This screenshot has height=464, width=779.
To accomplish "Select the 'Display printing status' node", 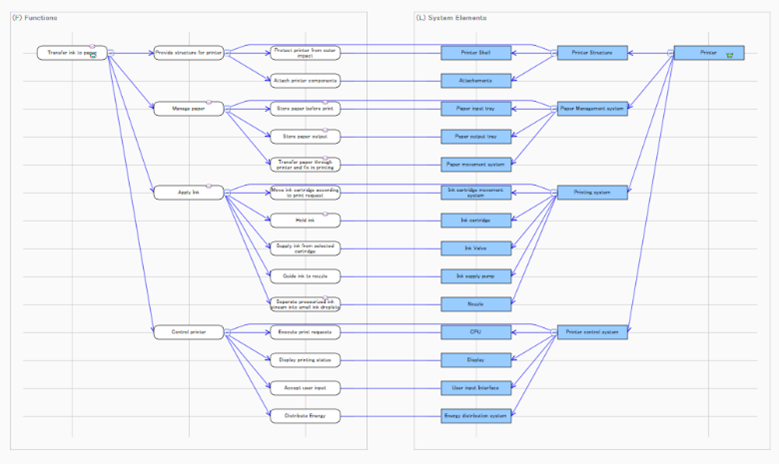I will click(x=305, y=360).
